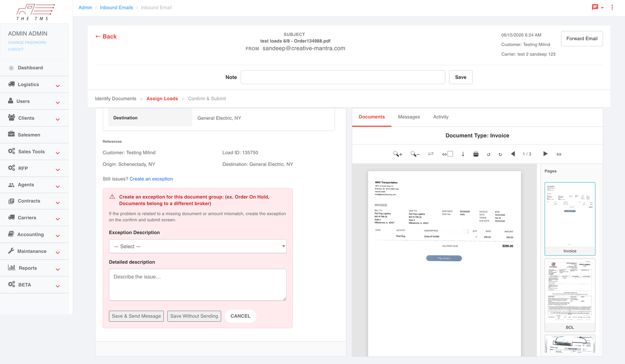This screenshot has height=364, width=625.
Task: Click Save Without Sending button
Action: pos(194,316)
